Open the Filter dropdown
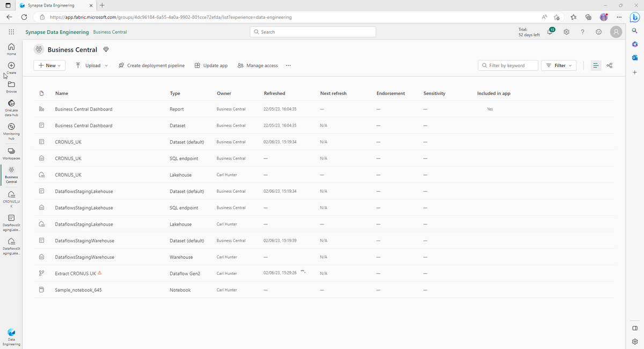The height and width of the screenshot is (349, 644). pyautogui.click(x=559, y=66)
